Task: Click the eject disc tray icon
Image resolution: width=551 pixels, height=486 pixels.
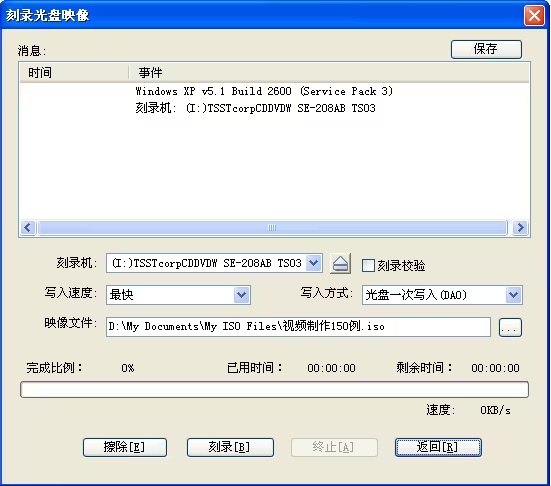Action: [340, 263]
